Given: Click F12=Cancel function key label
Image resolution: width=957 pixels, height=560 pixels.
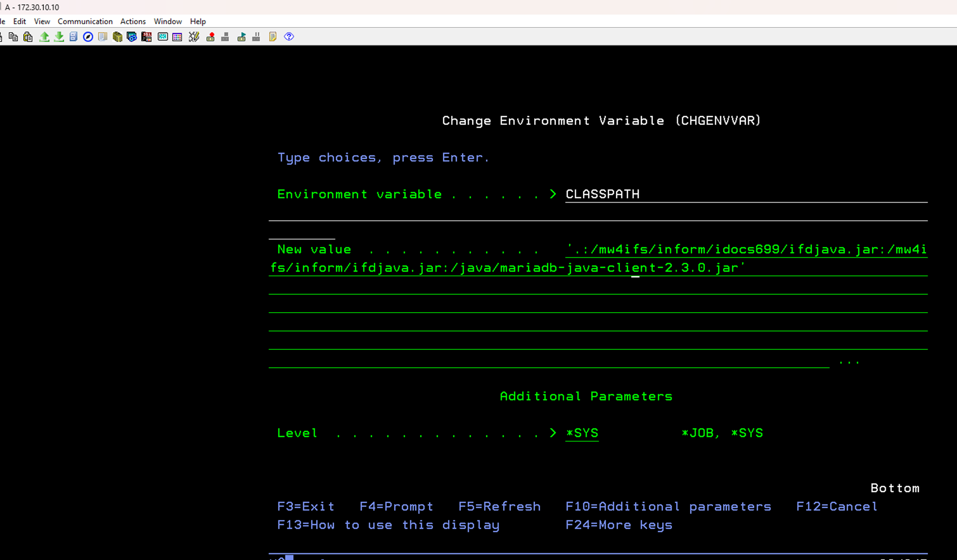Looking at the screenshot, I should point(836,506).
